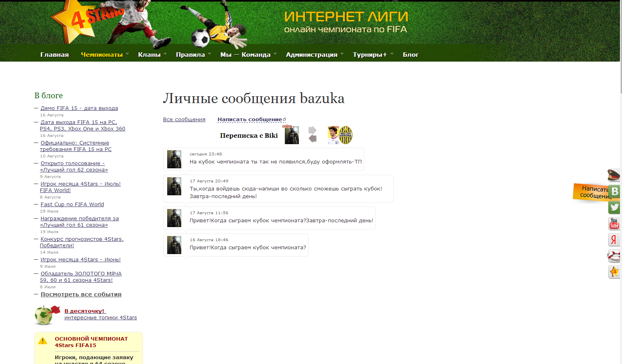The height and width of the screenshot is (364, 622).
Task: Select message 'Привет!Когда сыграем кубок чемпионата?' from 18:46
Action: point(248,248)
